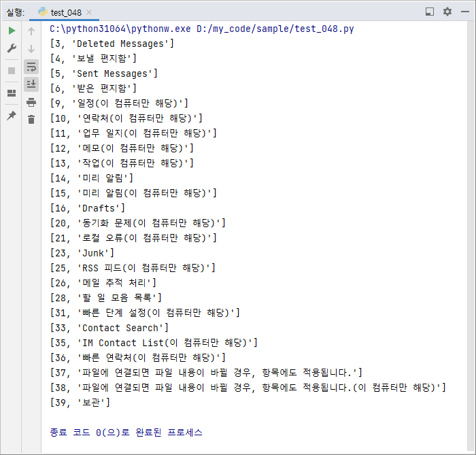Pin the Run tab

coord(12,116)
